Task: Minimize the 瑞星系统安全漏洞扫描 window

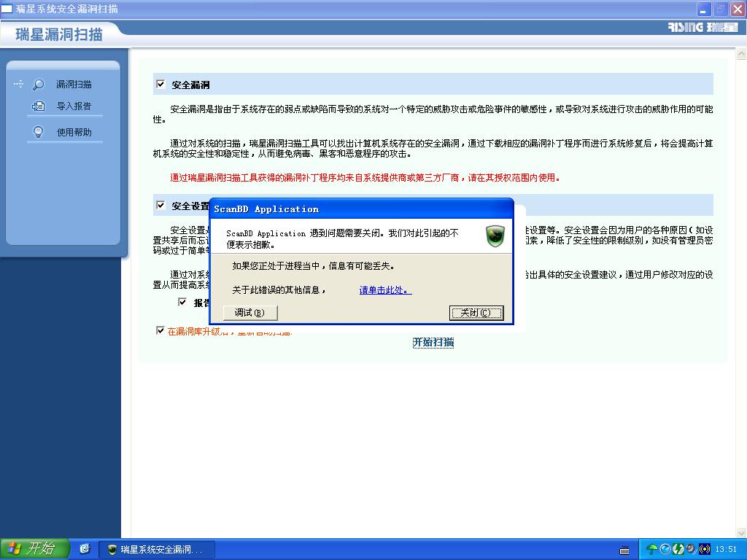Action: click(x=704, y=9)
